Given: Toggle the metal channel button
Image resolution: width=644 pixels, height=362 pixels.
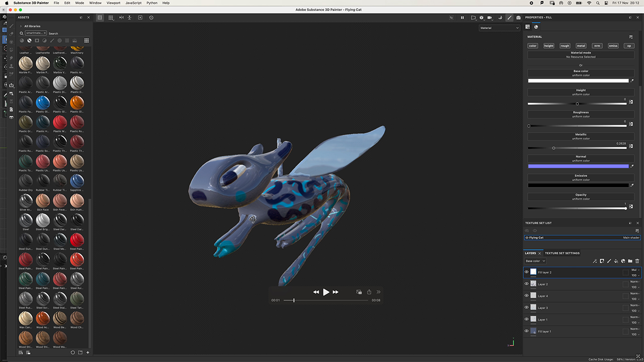Looking at the screenshot, I should coord(581,46).
